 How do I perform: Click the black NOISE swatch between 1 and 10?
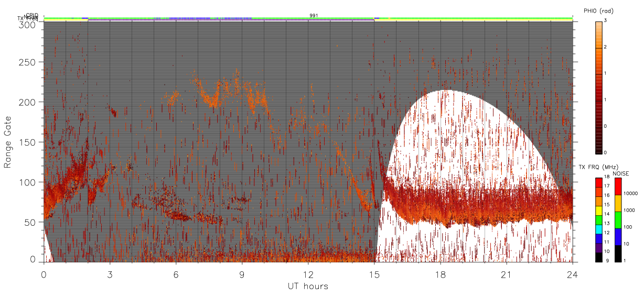pyautogui.click(x=618, y=254)
